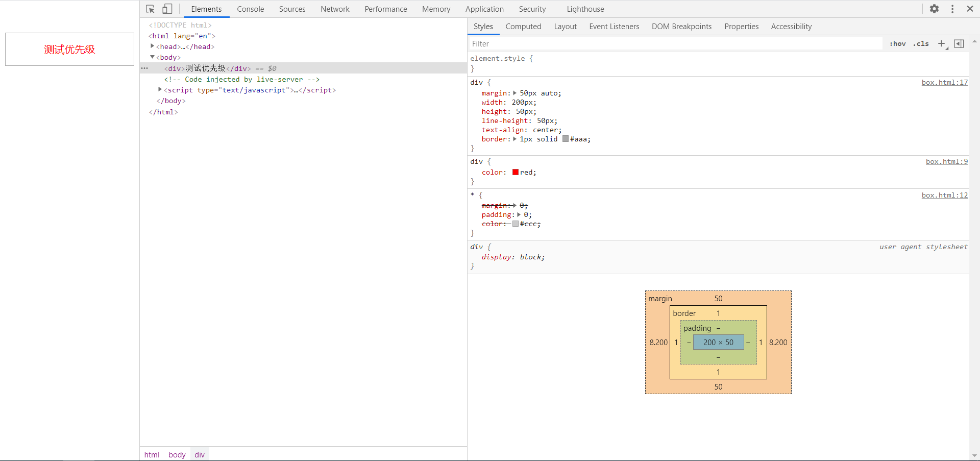
Task: Click the three-dot action marker beside div node
Action: (x=145, y=68)
